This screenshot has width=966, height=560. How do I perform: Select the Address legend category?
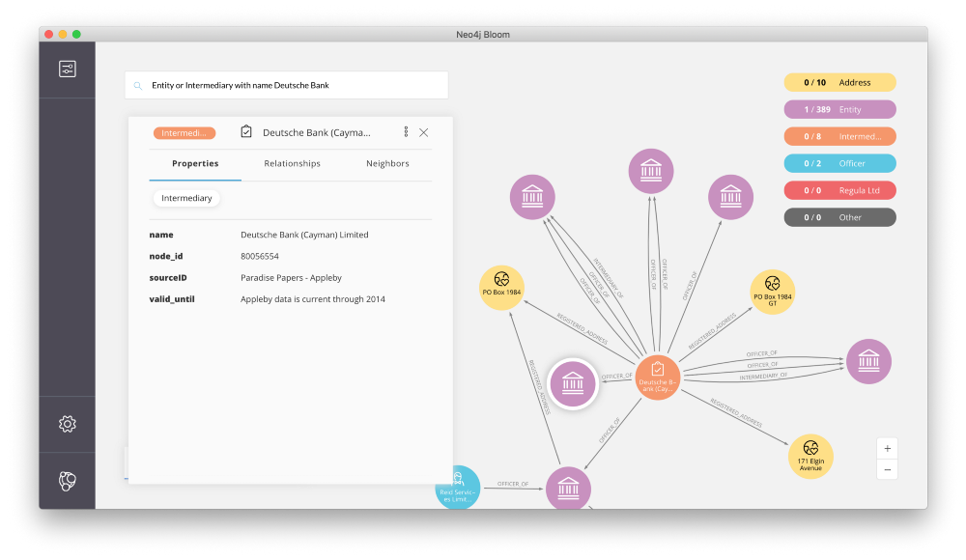pyautogui.click(x=839, y=83)
